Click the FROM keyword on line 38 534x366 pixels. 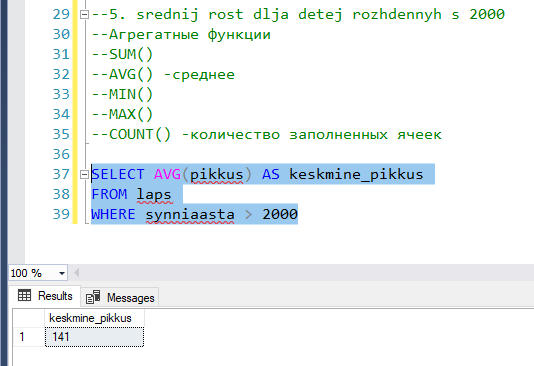point(109,194)
